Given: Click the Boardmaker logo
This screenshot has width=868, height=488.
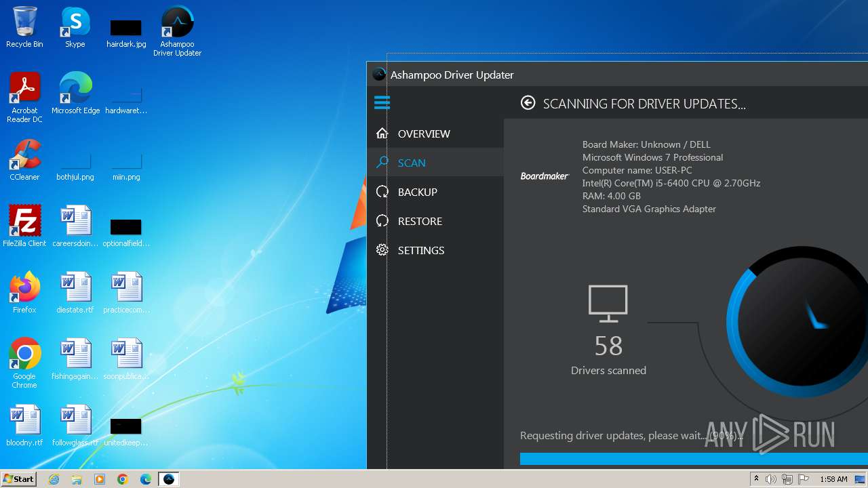Looking at the screenshot, I should pos(545,176).
